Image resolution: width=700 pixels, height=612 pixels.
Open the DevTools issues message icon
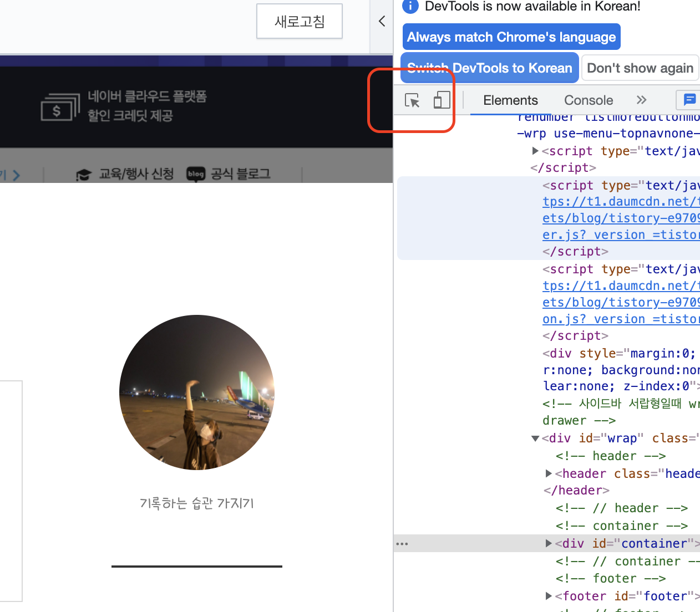point(689,100)
